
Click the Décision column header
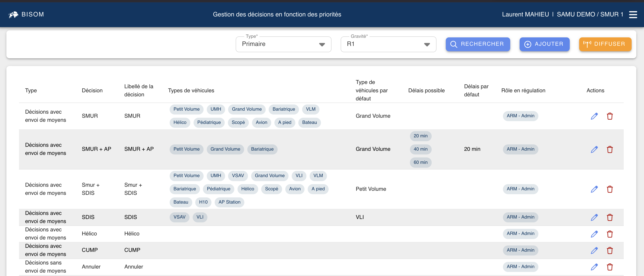coord(92,91)
